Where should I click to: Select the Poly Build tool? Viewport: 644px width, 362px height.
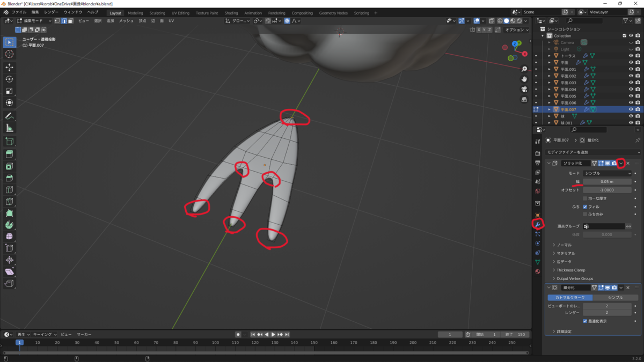(x=9, y=213)
